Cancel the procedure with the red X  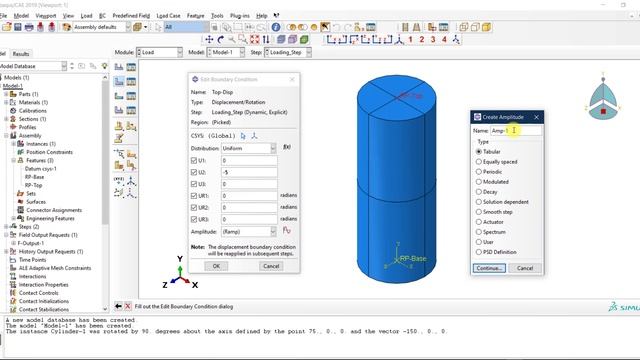click(128, 306)
